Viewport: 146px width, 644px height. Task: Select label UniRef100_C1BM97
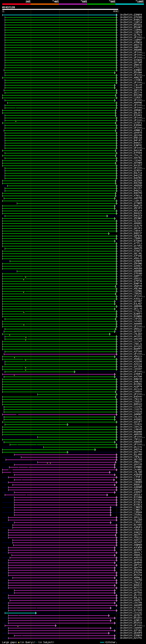click(x=131, y=40)
